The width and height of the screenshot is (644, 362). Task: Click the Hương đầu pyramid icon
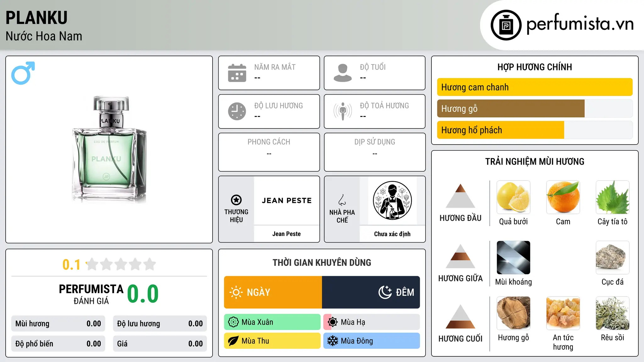pyautogui.click(x=460, y=196)
